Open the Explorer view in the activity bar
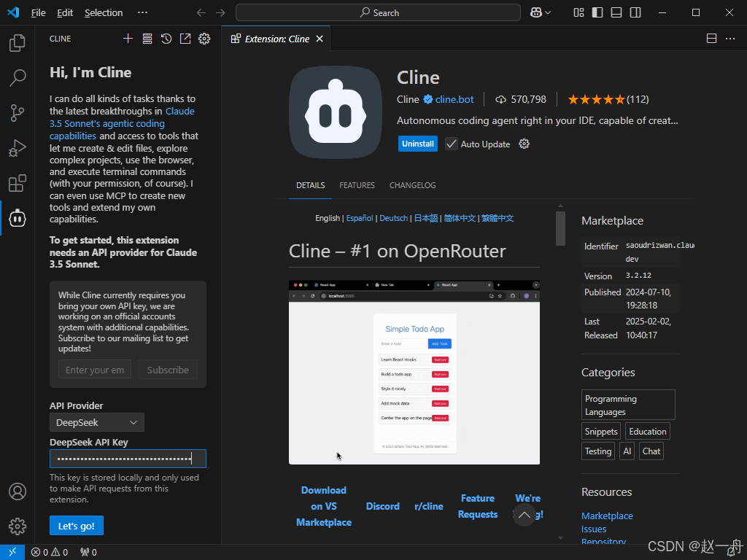 [x=18, y=43]
